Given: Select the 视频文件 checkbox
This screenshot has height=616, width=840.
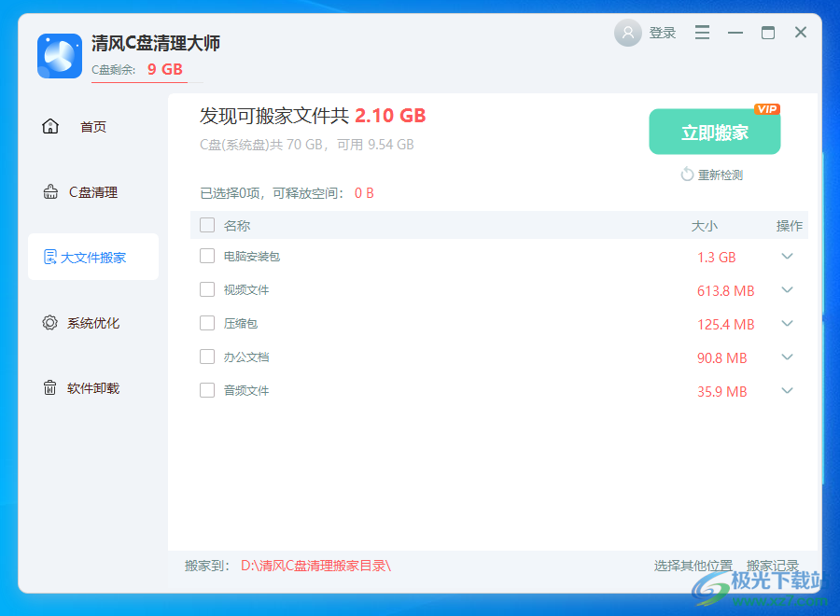Looking at the screenshot, I should 206,289.
